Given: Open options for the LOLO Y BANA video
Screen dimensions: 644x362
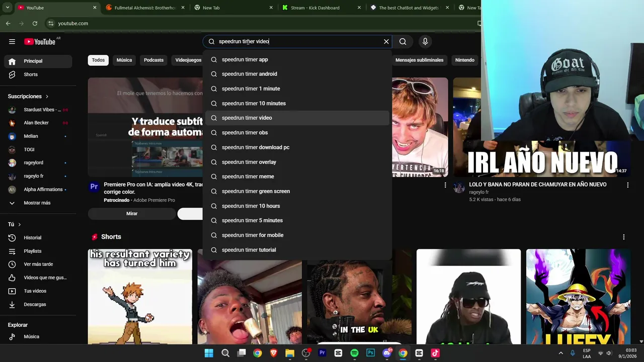Looking at the screenshot, I should point(627,185).
